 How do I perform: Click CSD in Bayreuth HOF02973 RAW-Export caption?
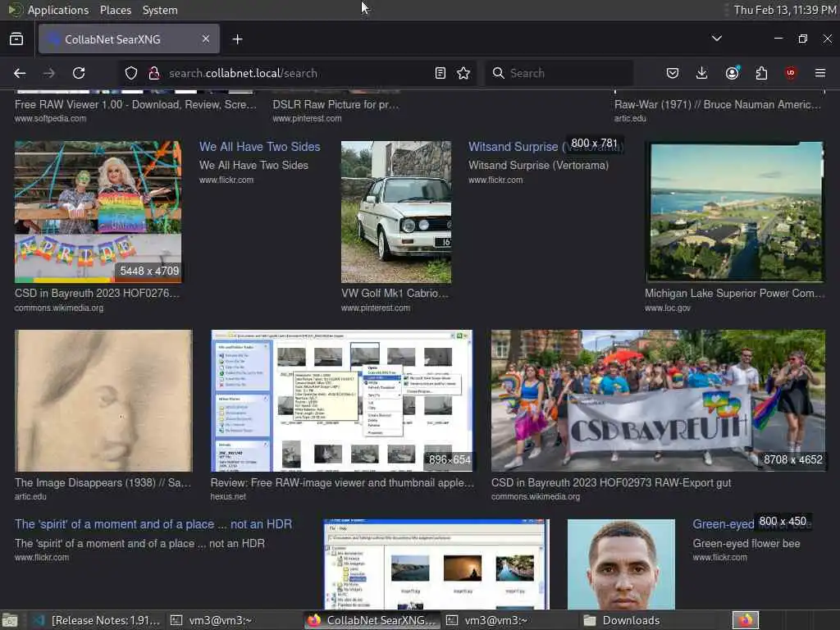(x=611, y=482)
